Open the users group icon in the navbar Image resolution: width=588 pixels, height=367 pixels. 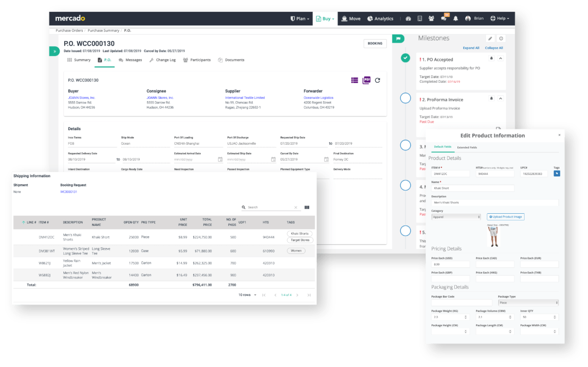pyautogui.click(x=431, y=18)
